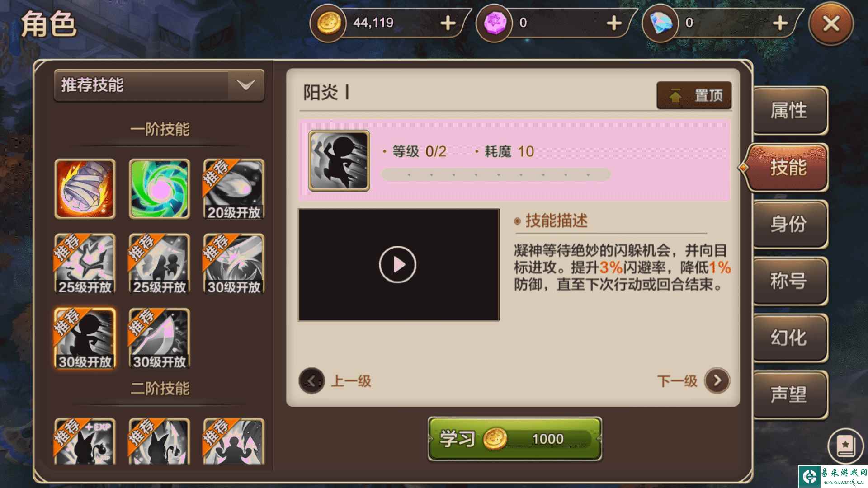Go to previous skill level 上一级
The width and height of the screenshot is (868, 488).
coord(335,381)
